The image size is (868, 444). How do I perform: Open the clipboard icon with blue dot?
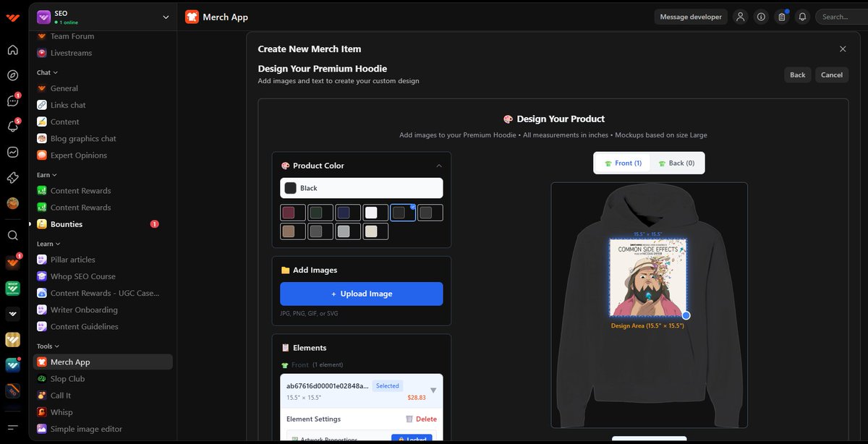pyautogui.click(x=782, y=17)
